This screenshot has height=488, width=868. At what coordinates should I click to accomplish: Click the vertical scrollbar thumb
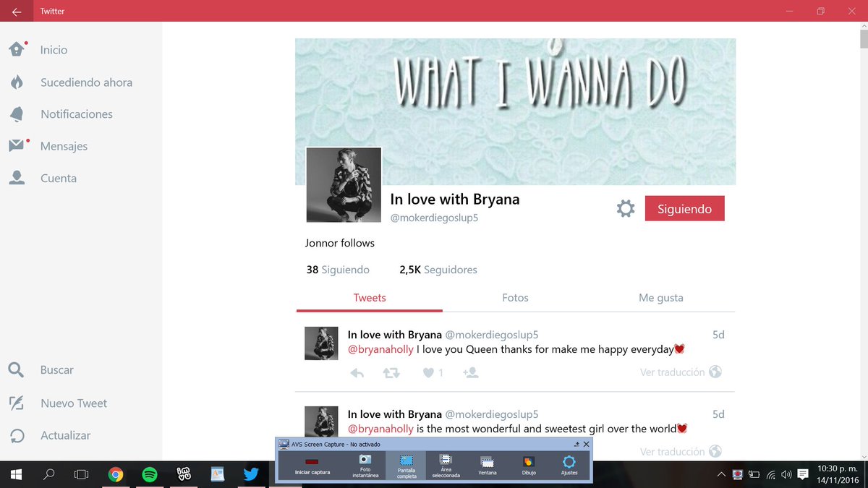click(x=864, y=38)
